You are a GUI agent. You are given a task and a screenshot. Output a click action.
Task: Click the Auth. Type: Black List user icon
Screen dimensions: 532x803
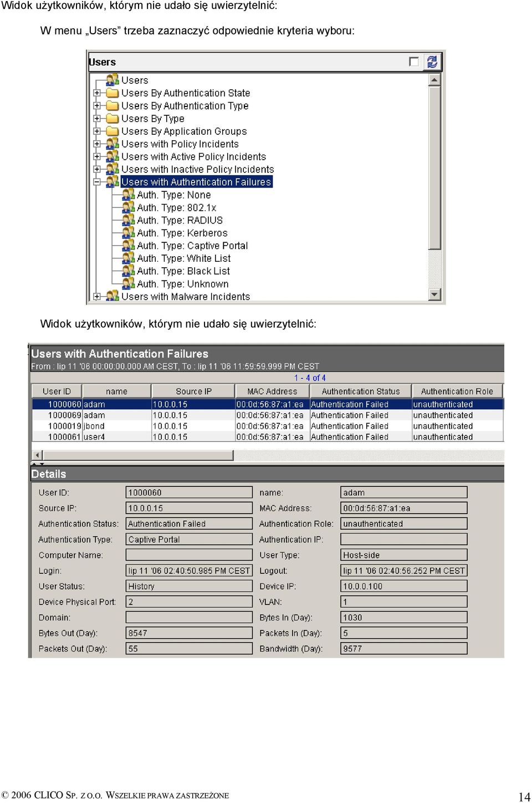click(x=129, y=271)
